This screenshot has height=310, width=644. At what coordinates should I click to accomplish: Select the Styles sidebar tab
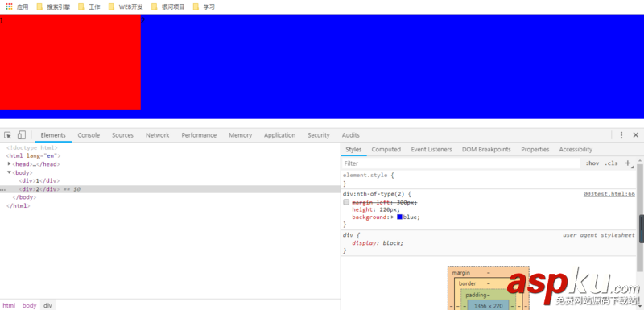point(353,150)
